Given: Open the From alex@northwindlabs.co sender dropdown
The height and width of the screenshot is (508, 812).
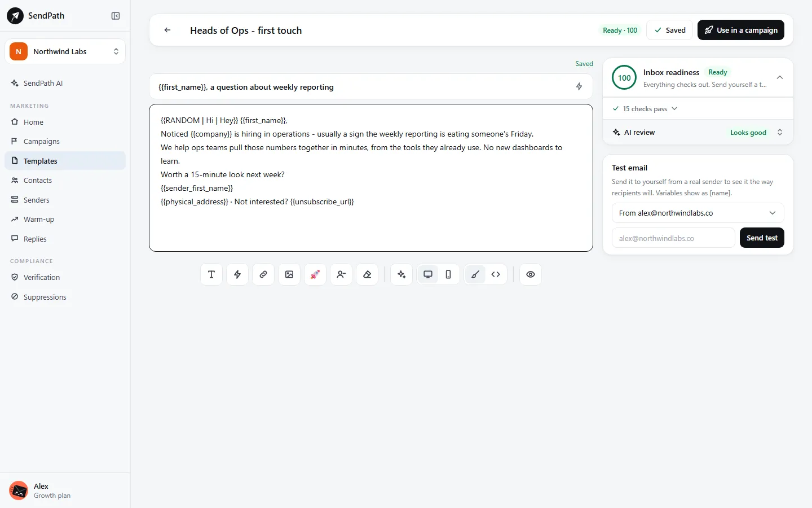Looking at the screenshot, I should (698, 213).
